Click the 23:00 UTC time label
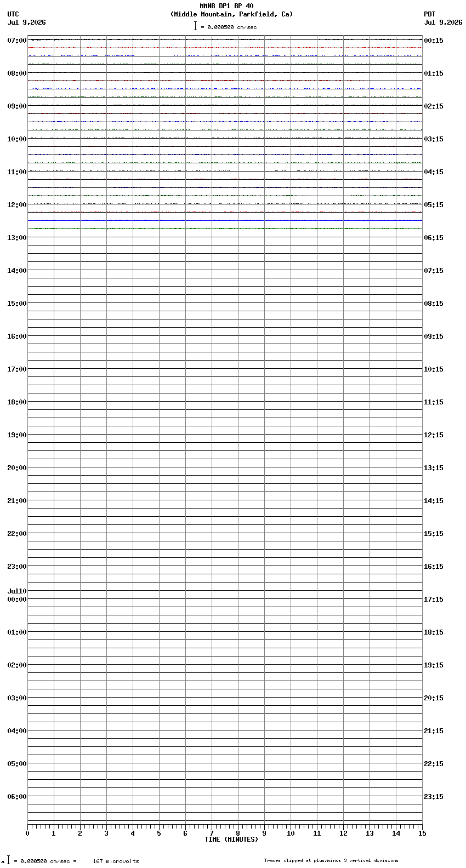This screenshot has width=466, height=868. tap(17, 567)
